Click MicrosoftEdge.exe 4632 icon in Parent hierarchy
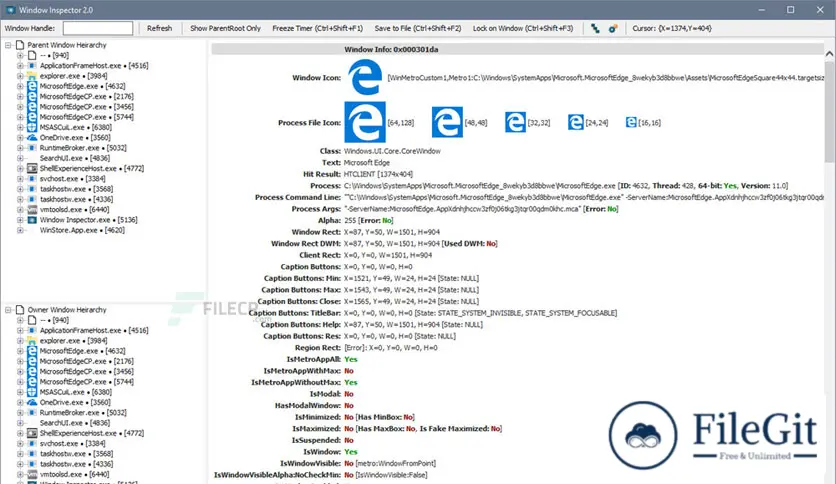The width and height of the screenshot is (836, 484). 32,86
